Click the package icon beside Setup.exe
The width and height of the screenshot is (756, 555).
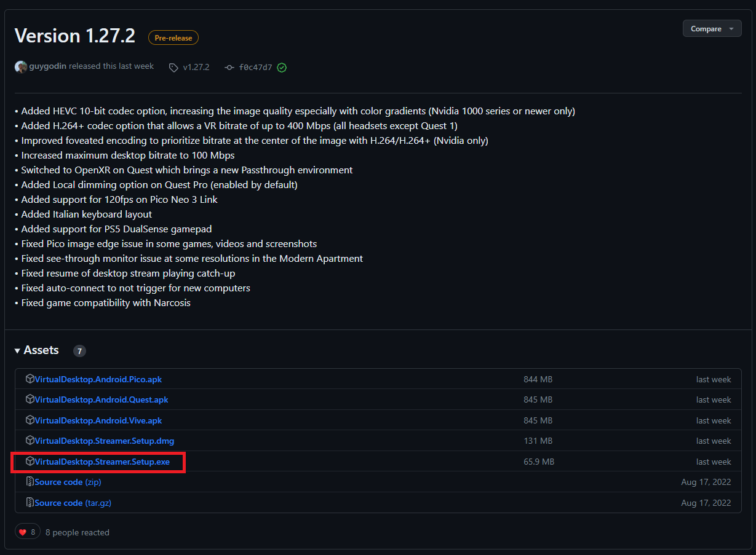30,462
